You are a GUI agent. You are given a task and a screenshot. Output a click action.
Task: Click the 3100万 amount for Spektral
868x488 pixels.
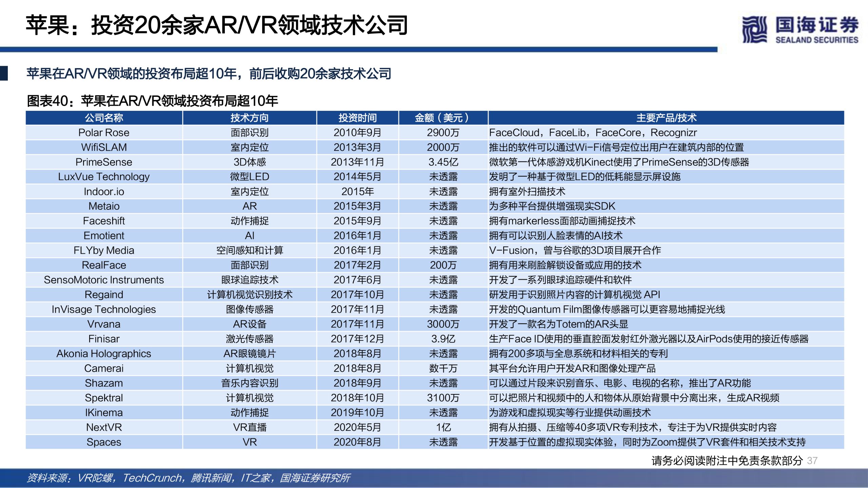(x=443, y=398)
